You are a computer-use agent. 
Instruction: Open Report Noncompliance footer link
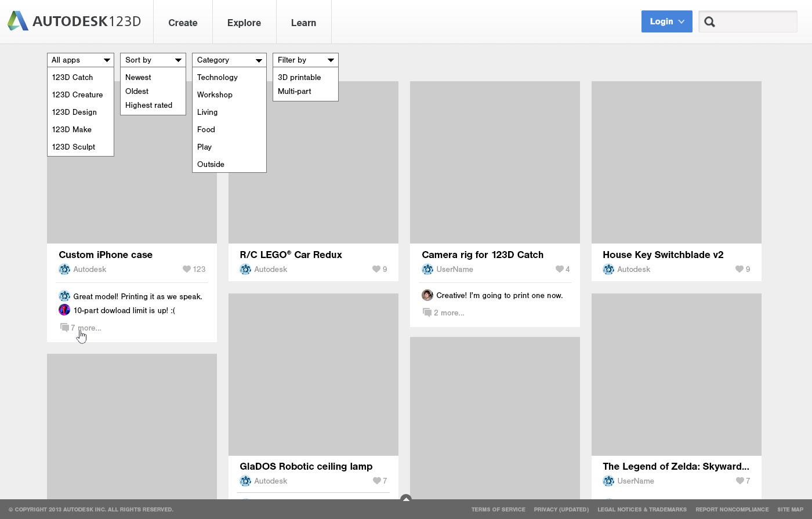[732, 510]
